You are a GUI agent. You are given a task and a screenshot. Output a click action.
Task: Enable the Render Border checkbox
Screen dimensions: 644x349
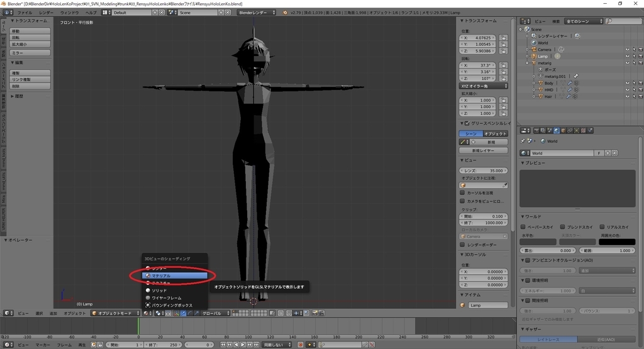[462, 245]
